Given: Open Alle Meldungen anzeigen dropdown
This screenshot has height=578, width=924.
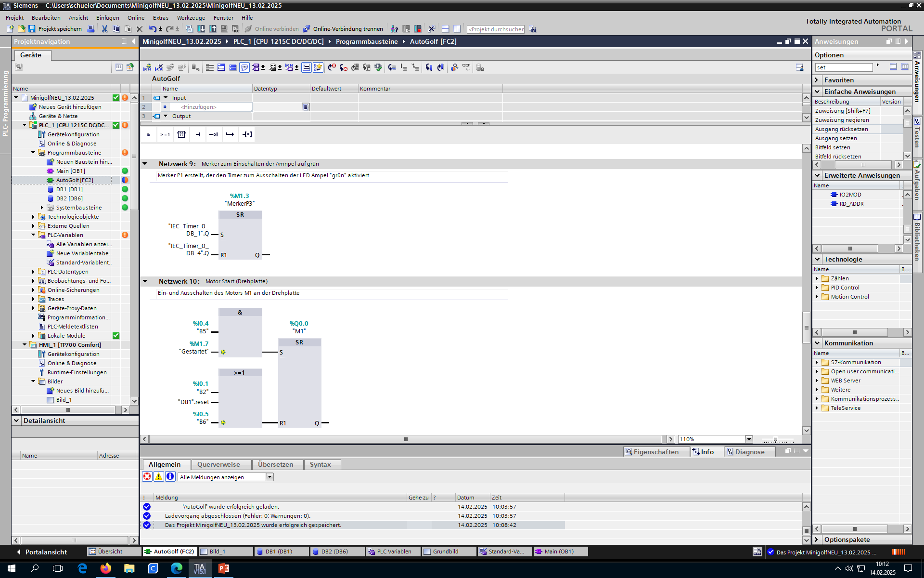Looking at the screenshot, I should click(x=269, y=477).
